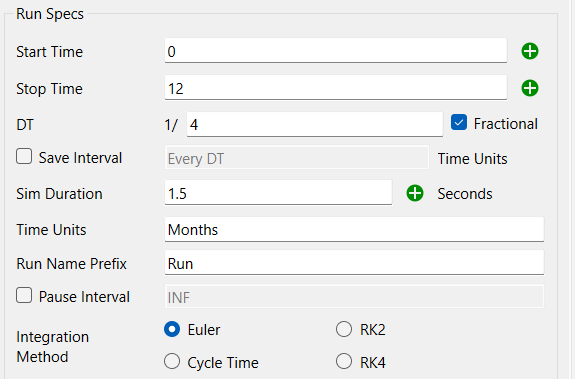Click into the Stop Time field showing 12
This screenshot has height=379, width=575.
[336, 88]
